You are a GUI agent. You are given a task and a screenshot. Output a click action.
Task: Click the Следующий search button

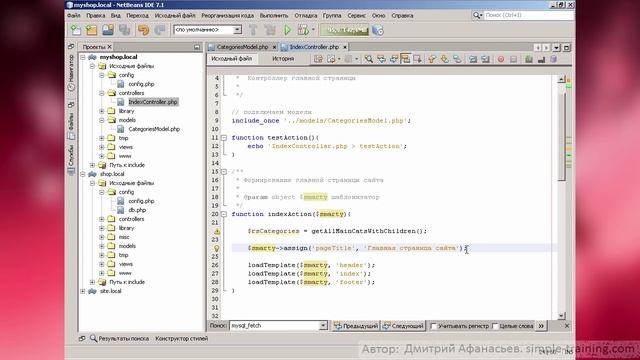(x=403, y=326)
